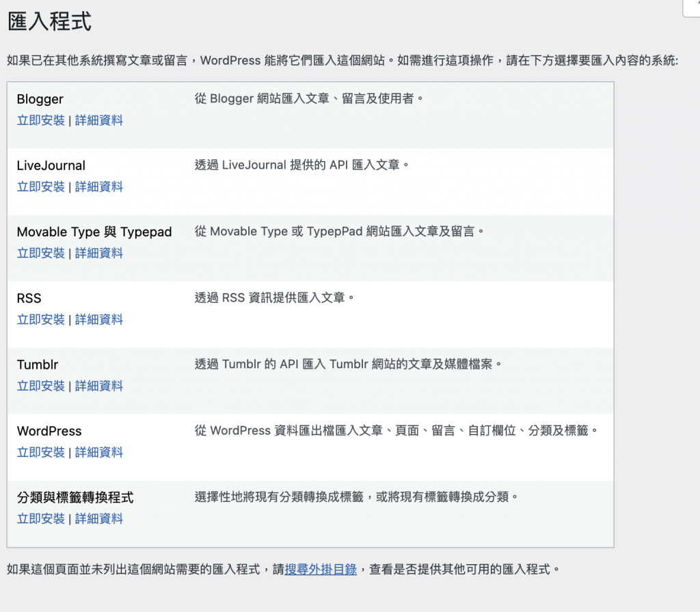Open 詳細資料 for 分類與標籤轉換程式
The height and width of the screenshot is (612, 700).
(x=98, y=519)
